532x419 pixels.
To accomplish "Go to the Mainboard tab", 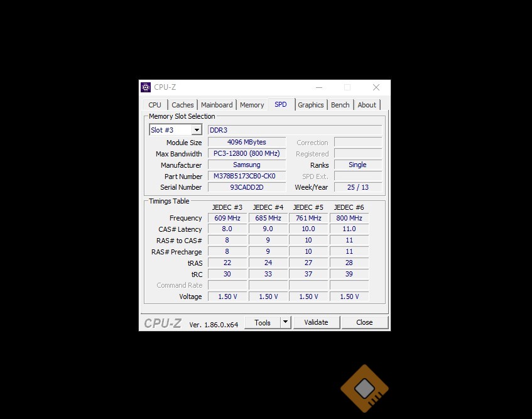I will (x=217, y=105).
